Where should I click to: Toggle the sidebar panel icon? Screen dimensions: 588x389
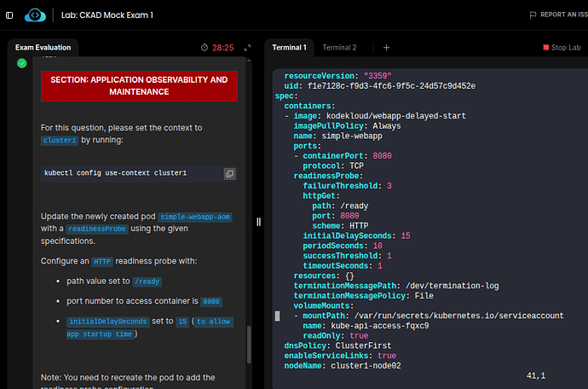(9, 15)
